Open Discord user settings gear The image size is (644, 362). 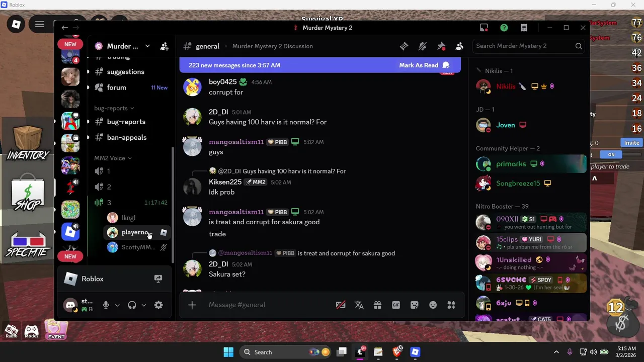coord(158,305)
